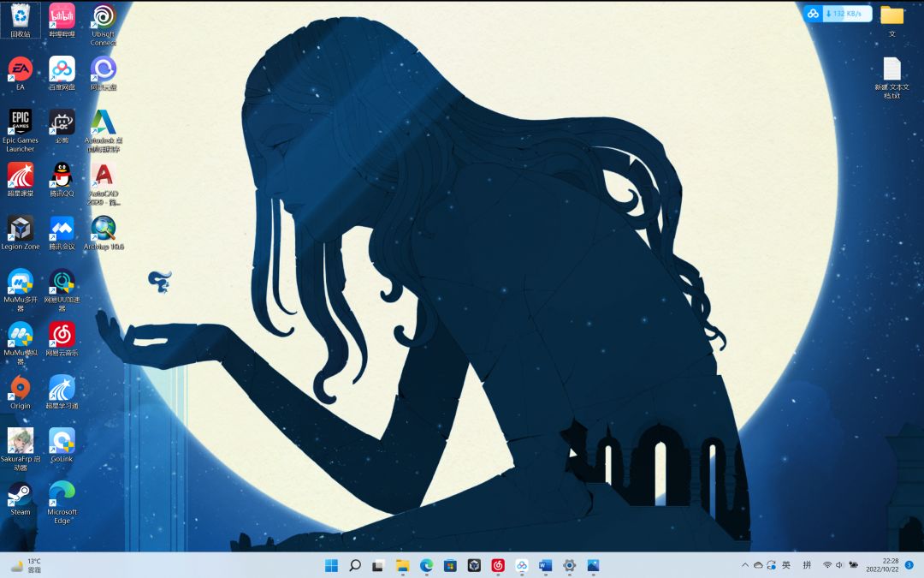Switch to Legion Zone on the taskbar
924x578 pixels.
(474, 565)
